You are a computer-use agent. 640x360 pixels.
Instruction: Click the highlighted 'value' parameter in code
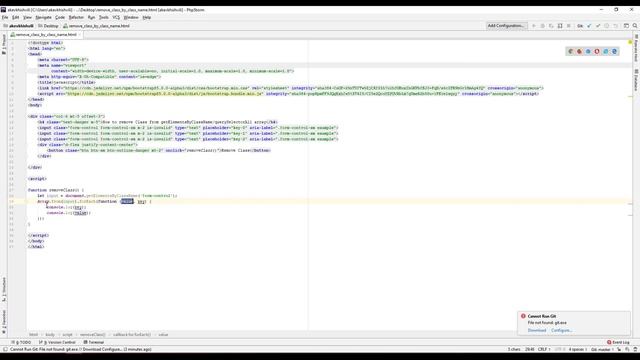click(127, 201)
